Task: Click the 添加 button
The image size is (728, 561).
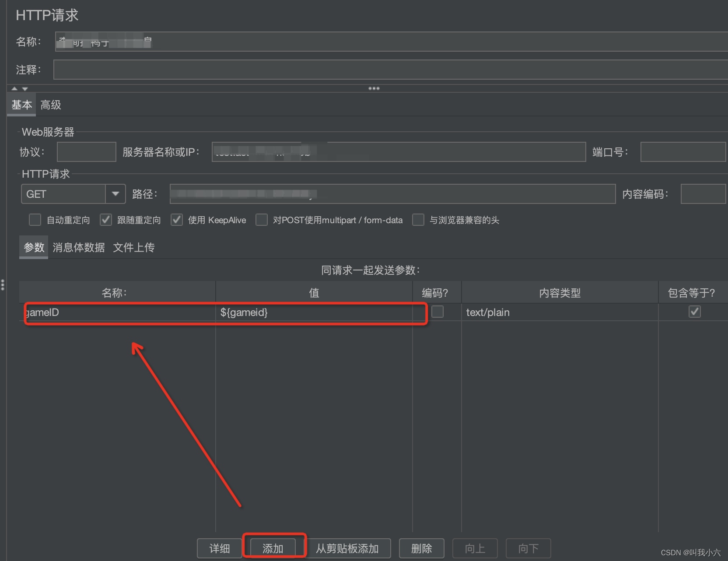Action: tap(273, 548)
